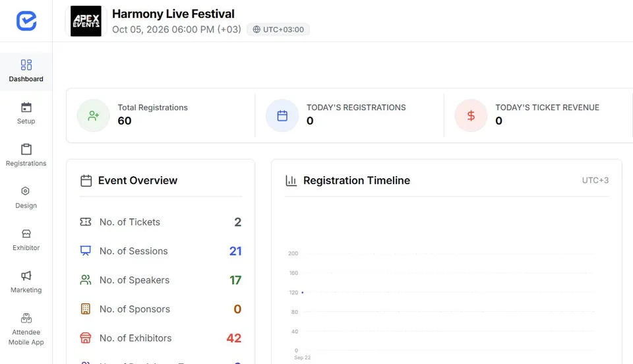The height and width of the screenshot is (364, 633).
Task: Click the 200 y-axis label
Action: [293, 253]
